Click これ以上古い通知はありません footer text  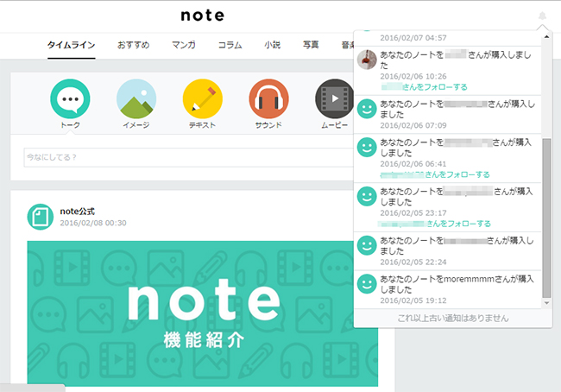pos(452,319)
